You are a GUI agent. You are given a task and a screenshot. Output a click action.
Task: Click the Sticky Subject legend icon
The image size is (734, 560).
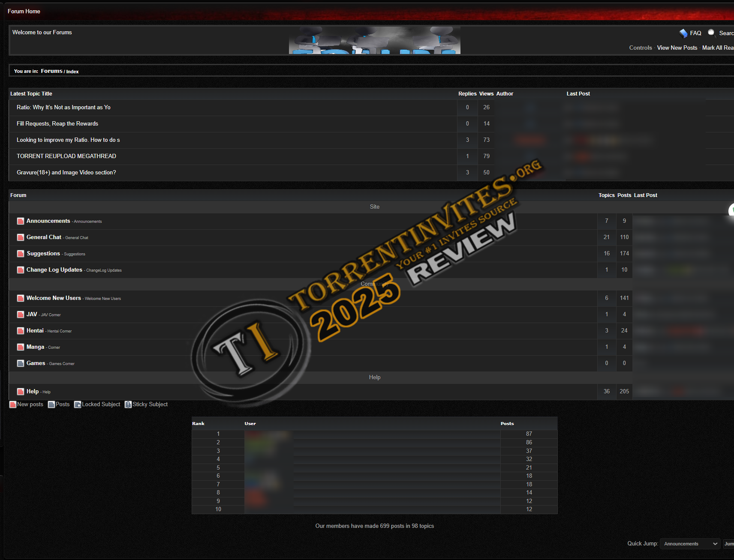tap(128, 404)
